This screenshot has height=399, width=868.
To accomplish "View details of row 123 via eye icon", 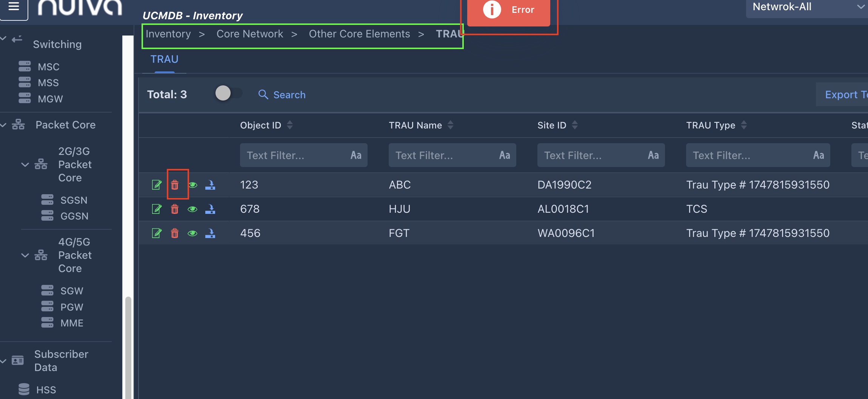I will (192, 185).
